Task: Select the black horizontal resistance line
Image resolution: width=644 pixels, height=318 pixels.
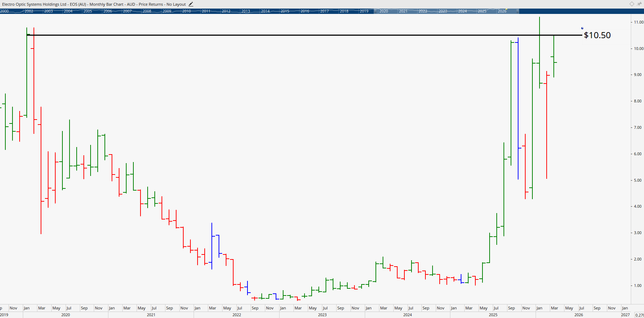Action: (x=304, y=35)
